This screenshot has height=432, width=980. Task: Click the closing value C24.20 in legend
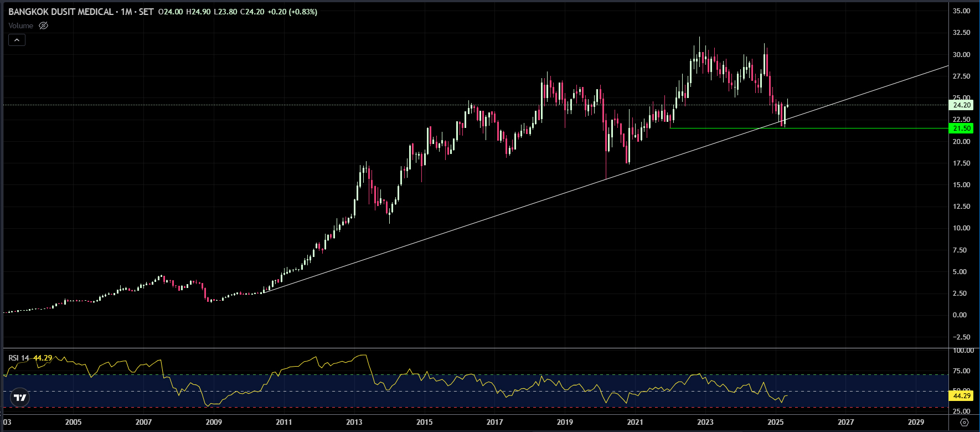(x=252, y=12)
